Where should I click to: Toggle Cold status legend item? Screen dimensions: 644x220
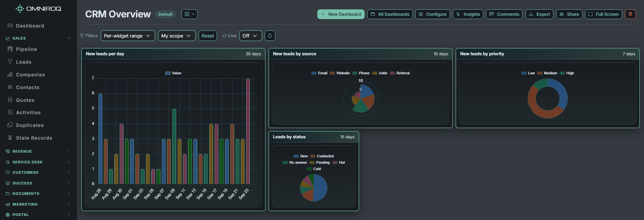click(314, 169)
